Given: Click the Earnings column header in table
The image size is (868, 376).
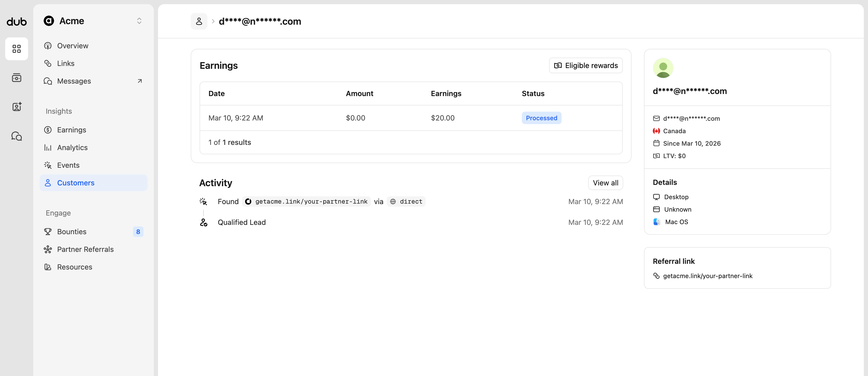Looking at the screenshot, I should 446,93.
